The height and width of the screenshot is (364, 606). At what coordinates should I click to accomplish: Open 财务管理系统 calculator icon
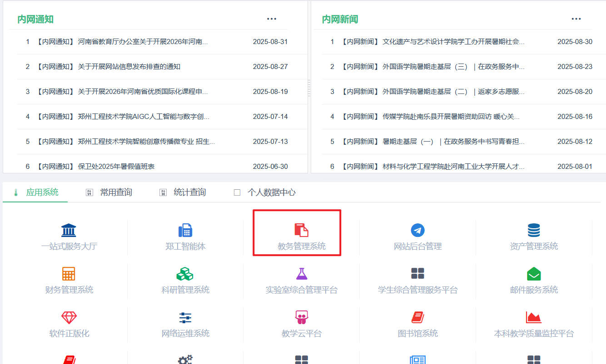69,274
